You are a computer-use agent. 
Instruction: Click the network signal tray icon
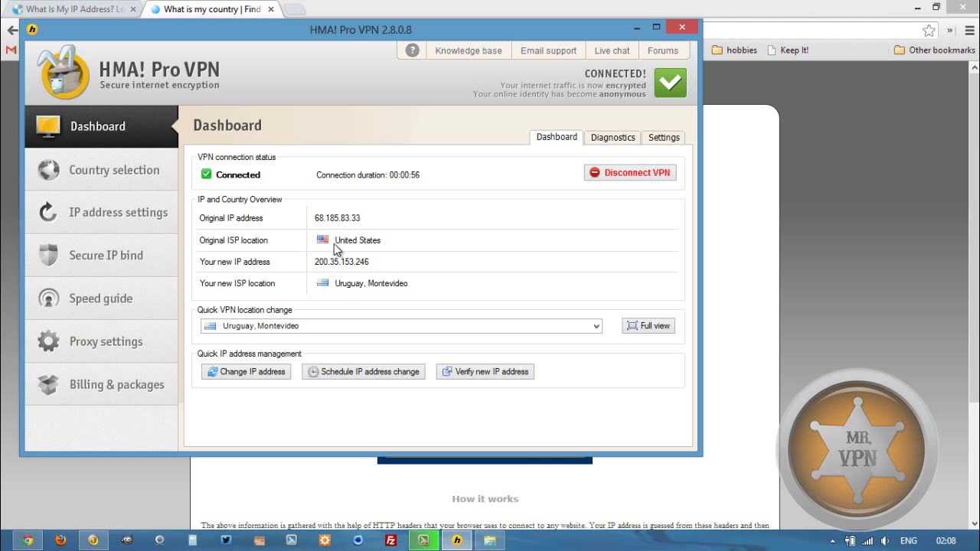tap(867, 540)
